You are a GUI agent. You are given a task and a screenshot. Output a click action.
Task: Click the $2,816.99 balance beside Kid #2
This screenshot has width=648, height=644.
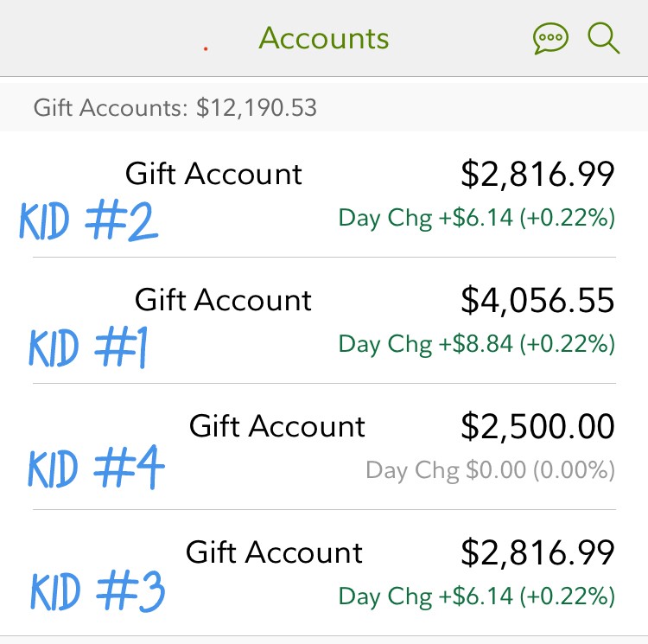tap(537, 175)
